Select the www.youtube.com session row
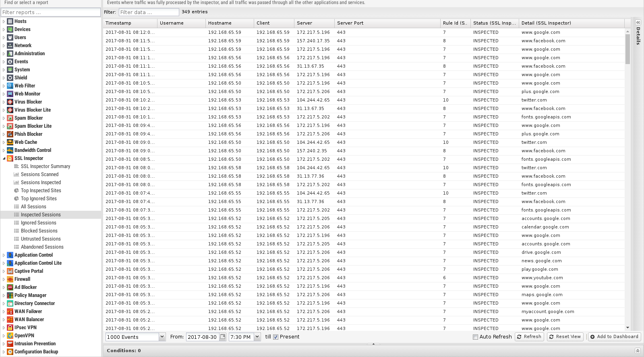 point(364,278)
